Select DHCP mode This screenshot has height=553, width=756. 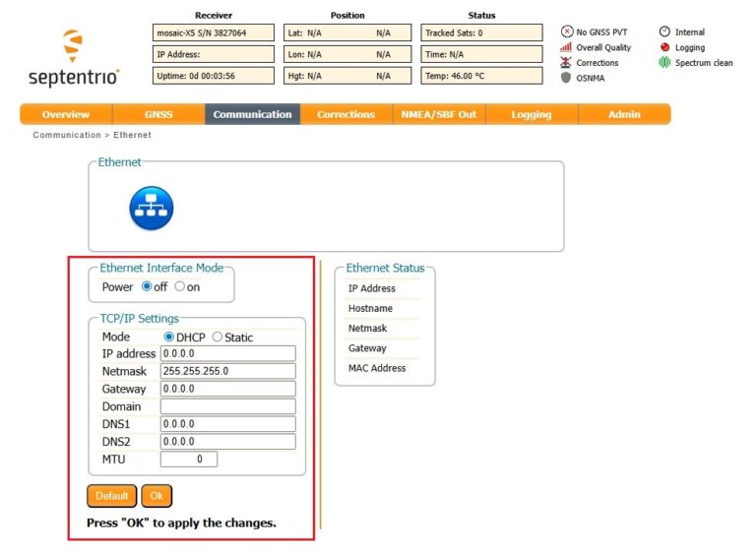click(x=168, y=337)
